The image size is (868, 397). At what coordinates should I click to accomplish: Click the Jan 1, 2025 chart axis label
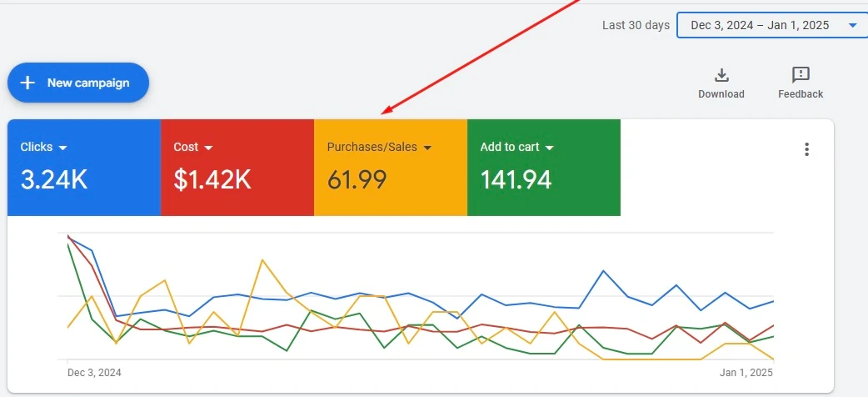[x=746, y=373]
